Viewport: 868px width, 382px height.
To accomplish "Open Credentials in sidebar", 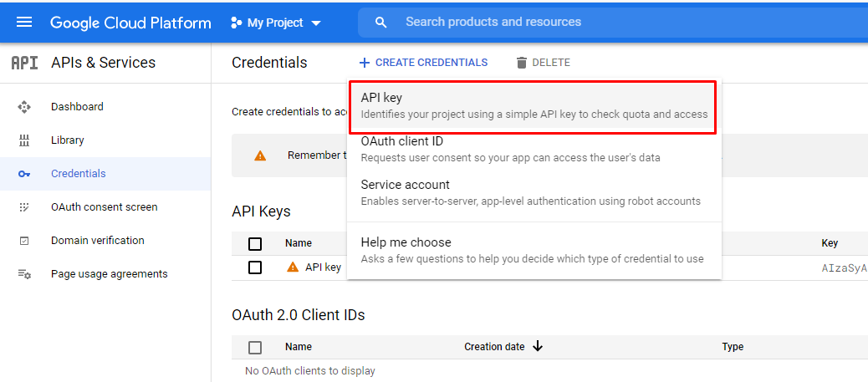I will (x=105, y=174).
